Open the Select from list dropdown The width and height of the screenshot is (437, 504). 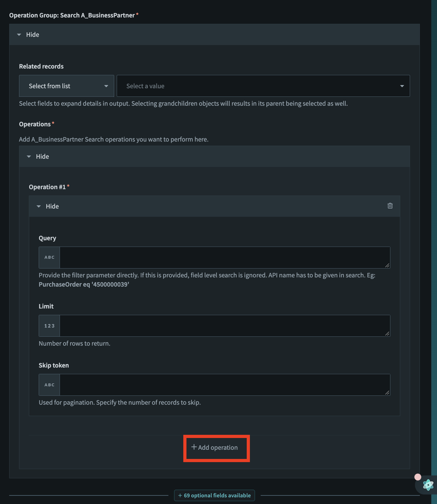66,86
